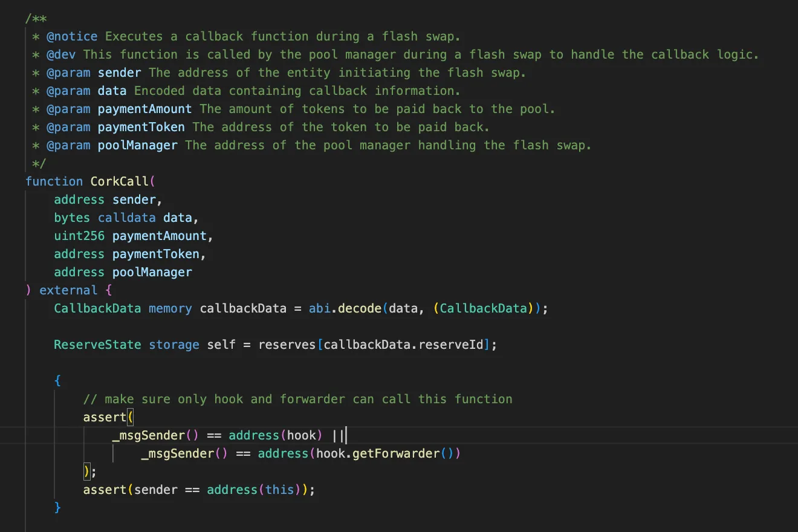Click the external visibility keyword

68,290
